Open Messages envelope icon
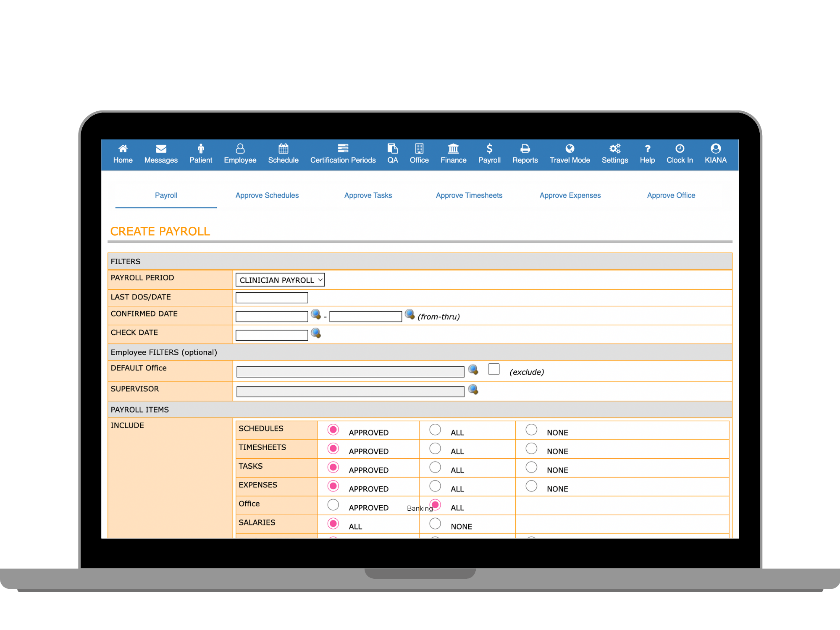 161,149
